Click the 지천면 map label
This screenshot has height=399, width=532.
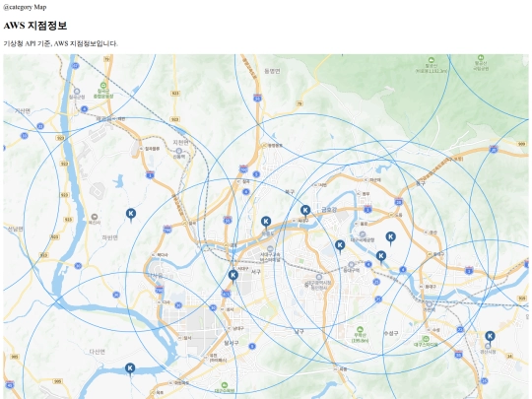coord(180,142)
